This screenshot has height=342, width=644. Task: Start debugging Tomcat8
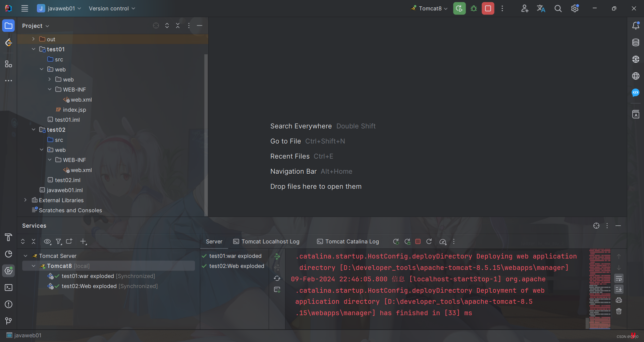(474, 8)
